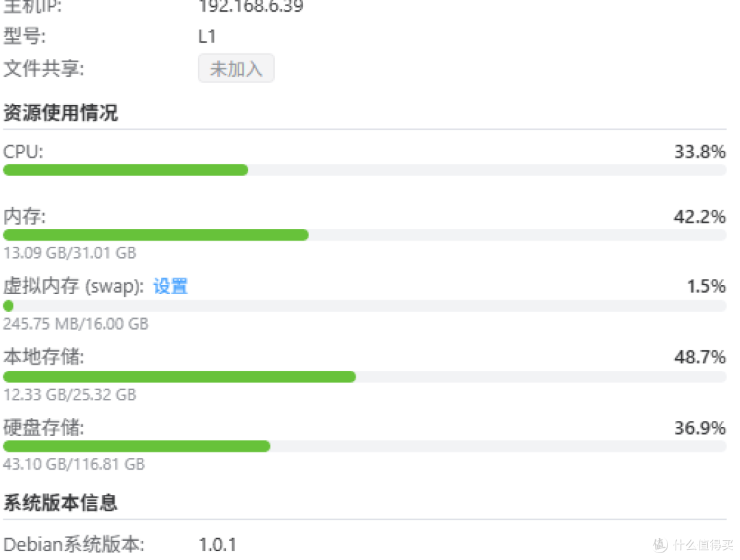
Task: Click the 系统版本信息 section header
Action: point(60,502)
